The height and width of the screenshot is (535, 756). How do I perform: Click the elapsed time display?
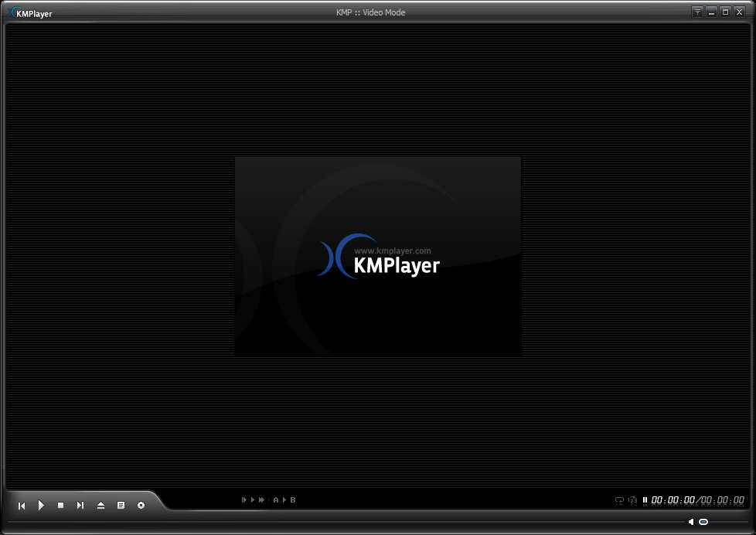pyautogui.click(x=673, y=500)
